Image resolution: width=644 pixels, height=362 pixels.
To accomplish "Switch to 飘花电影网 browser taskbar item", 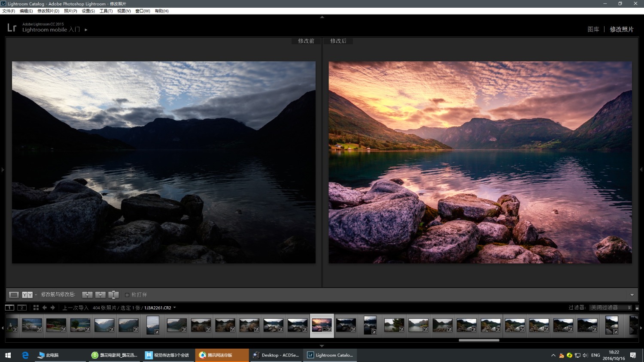I will [x=114, y=355].
